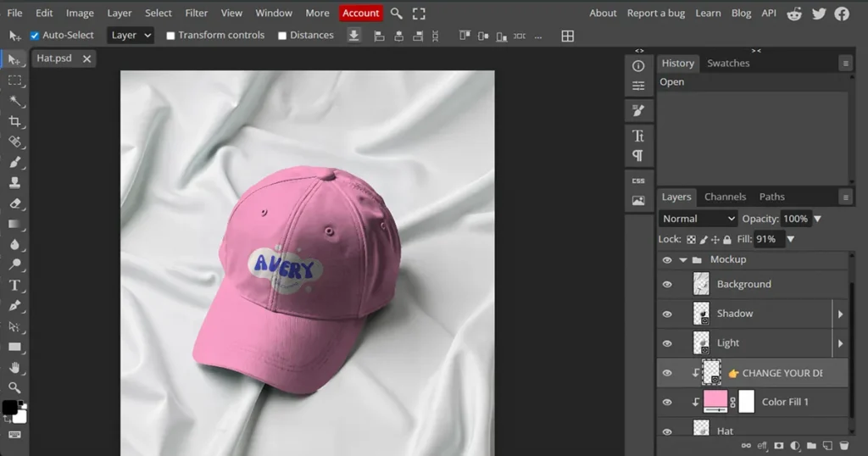Select the Zoom magnifier tool in left toolbar
Viewport: 868px width, 456px height.
click(x=14, y=387)
